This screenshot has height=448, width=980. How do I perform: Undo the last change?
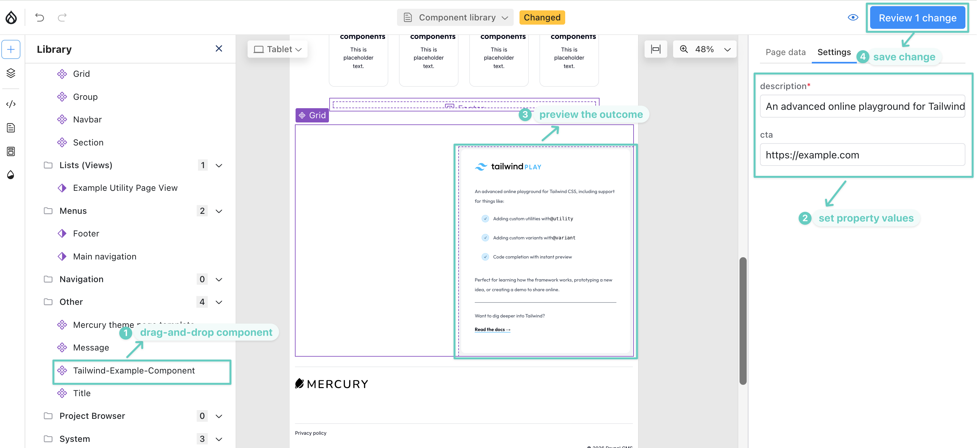coord(40,17)
